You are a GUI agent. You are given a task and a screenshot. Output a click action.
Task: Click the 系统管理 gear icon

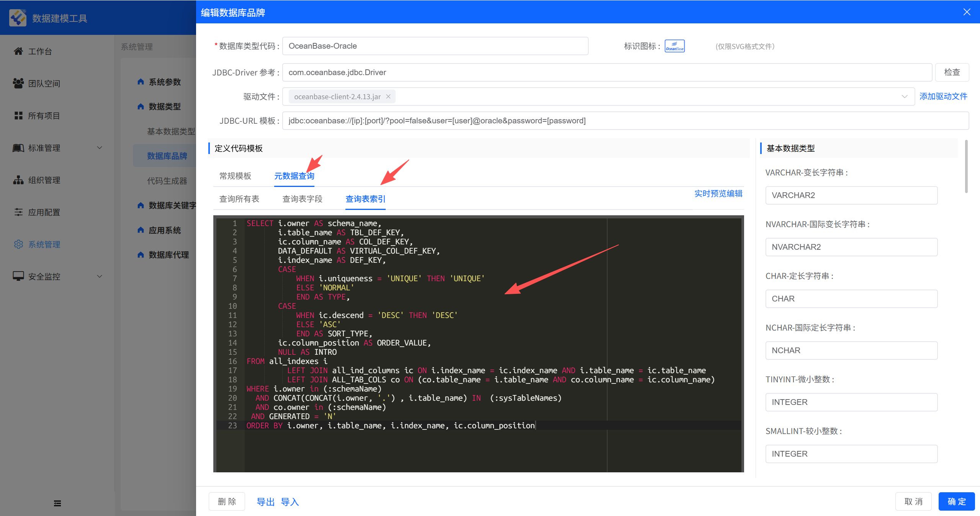point(18,244)
